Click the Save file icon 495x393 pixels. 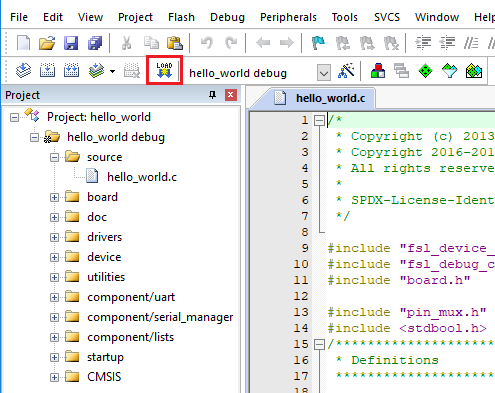pyautogui.click(x=71, y=43)
